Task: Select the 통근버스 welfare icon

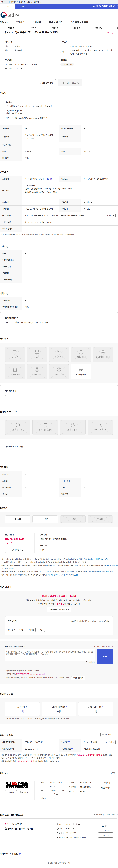Action: click(15, 354)
